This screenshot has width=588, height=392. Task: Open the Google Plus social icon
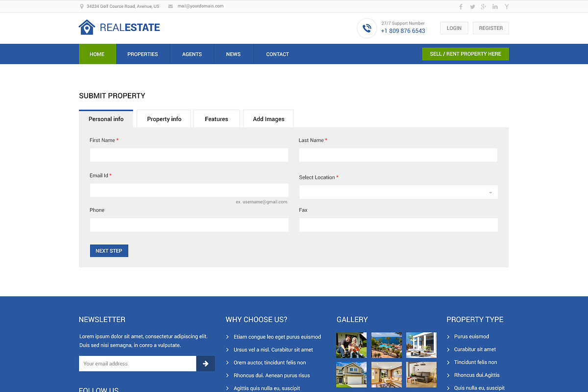(x=484, y=6)
